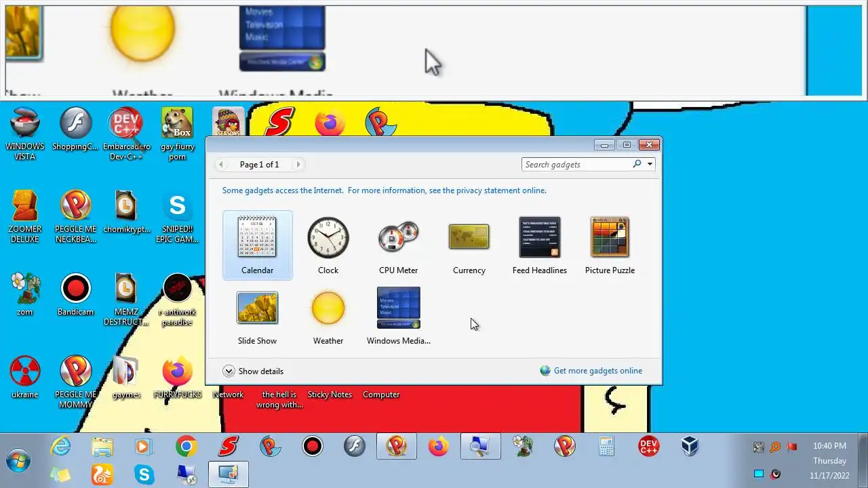Open the gaymes desktop folder icon
This screenshot has width=868, height=488.
click(x=126, y=378)
